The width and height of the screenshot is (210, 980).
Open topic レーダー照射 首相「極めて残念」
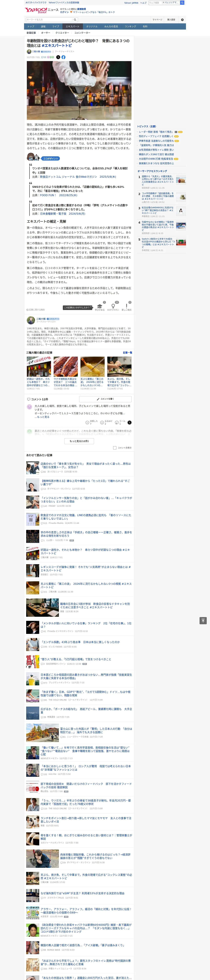click(156, 132)
